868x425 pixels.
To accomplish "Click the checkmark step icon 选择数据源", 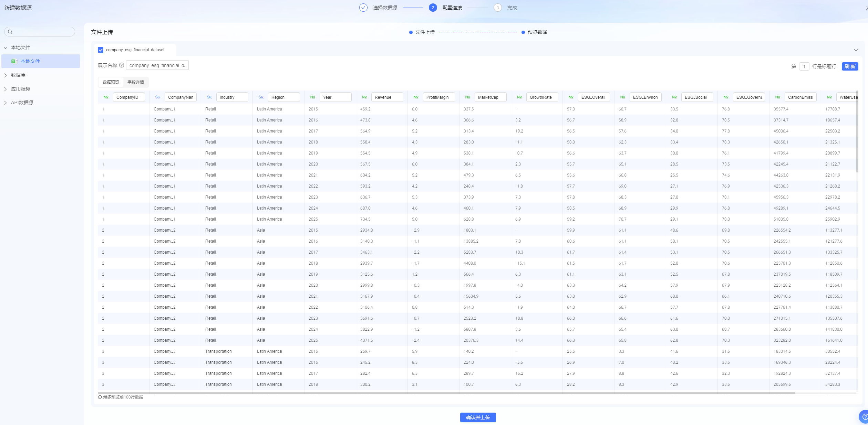I will [x=363, y=8].
